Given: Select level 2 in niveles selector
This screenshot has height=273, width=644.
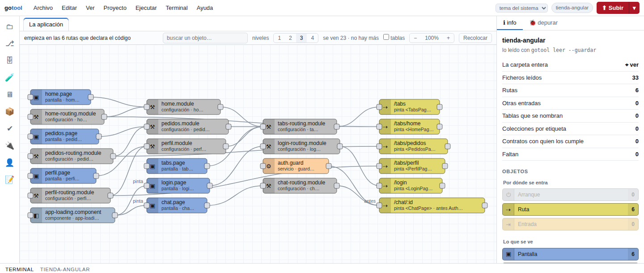Looking at the screenshot, I should pyautogui.click(x=290, y=38).
